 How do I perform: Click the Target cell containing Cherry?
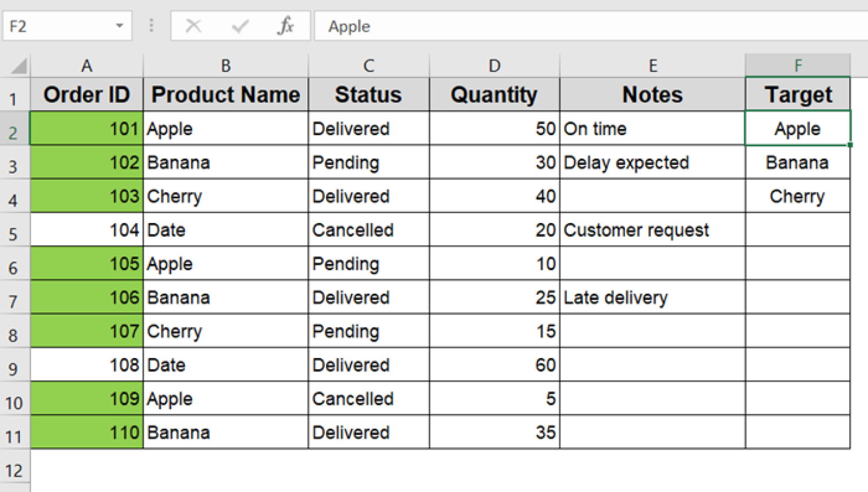coord(797,196)
